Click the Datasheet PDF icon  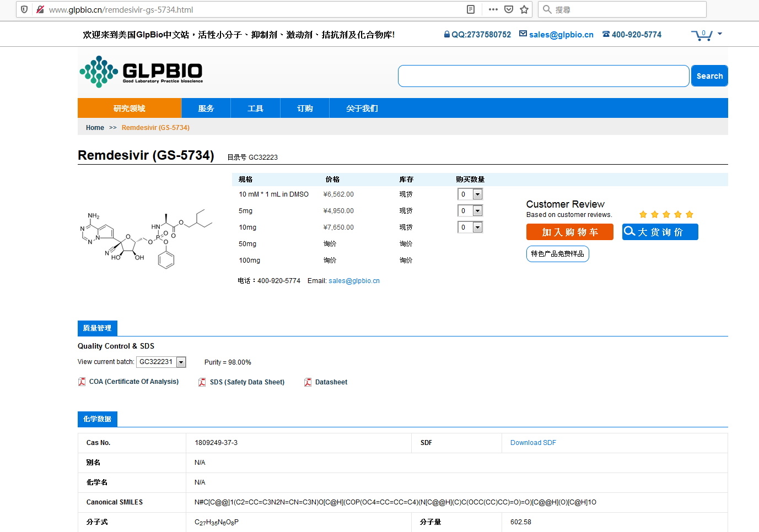point(308,382)
